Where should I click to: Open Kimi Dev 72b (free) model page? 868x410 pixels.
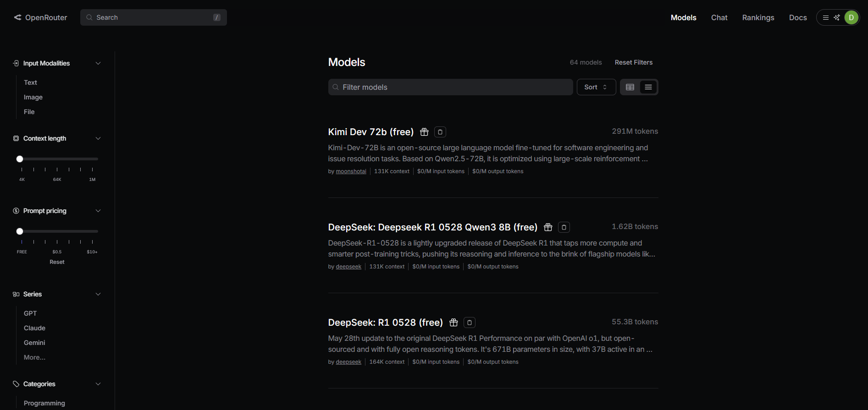[371, 132]
